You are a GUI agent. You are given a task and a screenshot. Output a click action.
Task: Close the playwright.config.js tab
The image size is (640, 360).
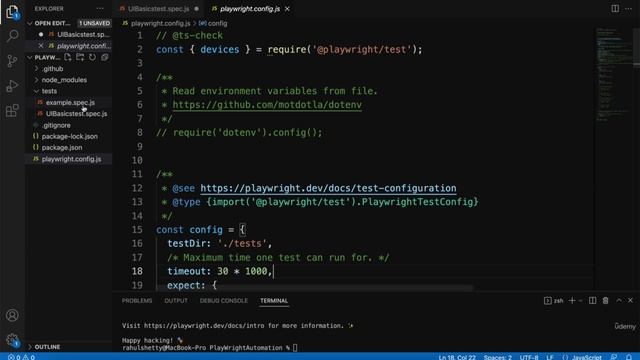click(x=287, y=9)
